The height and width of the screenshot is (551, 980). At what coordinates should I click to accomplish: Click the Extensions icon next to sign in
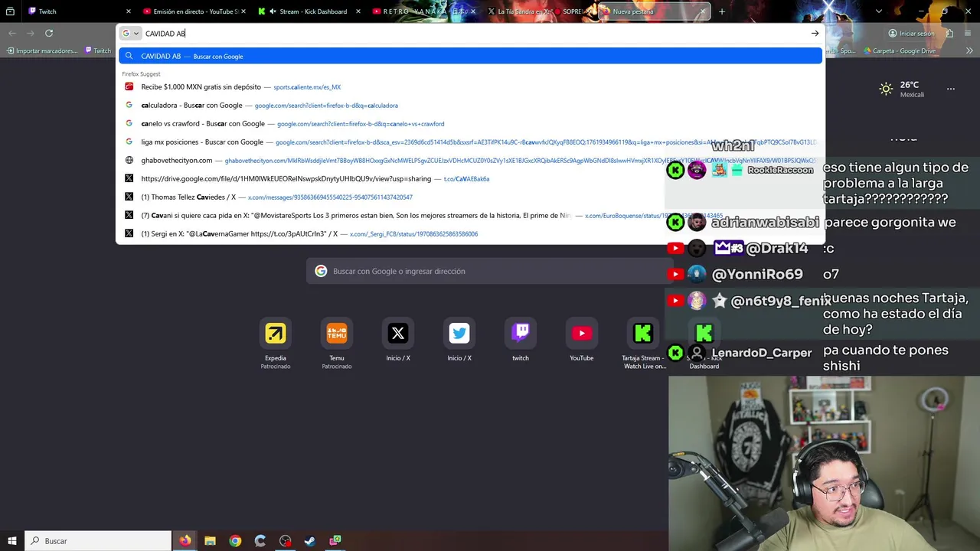pyautogui.click(x=949, y=34)
